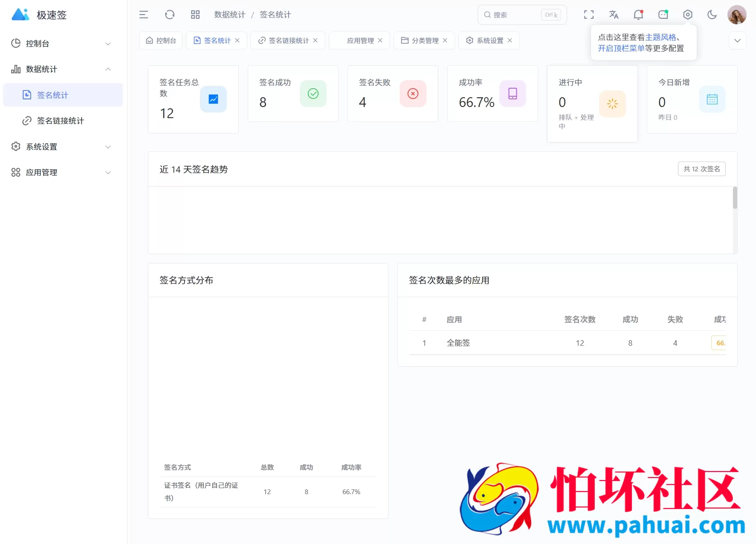This screenshot has width=756, height=544.
Task: Switch to the 控制台 tab
Action: click(161, 41)
